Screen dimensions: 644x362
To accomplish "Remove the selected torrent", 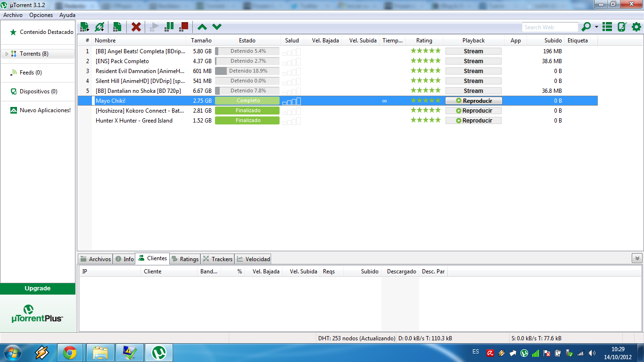I will coord(136,27).
